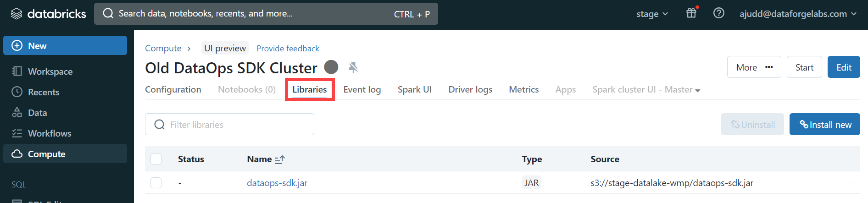Click the Databricks logo
868x203 pixels.
click(x=48, y=14)
